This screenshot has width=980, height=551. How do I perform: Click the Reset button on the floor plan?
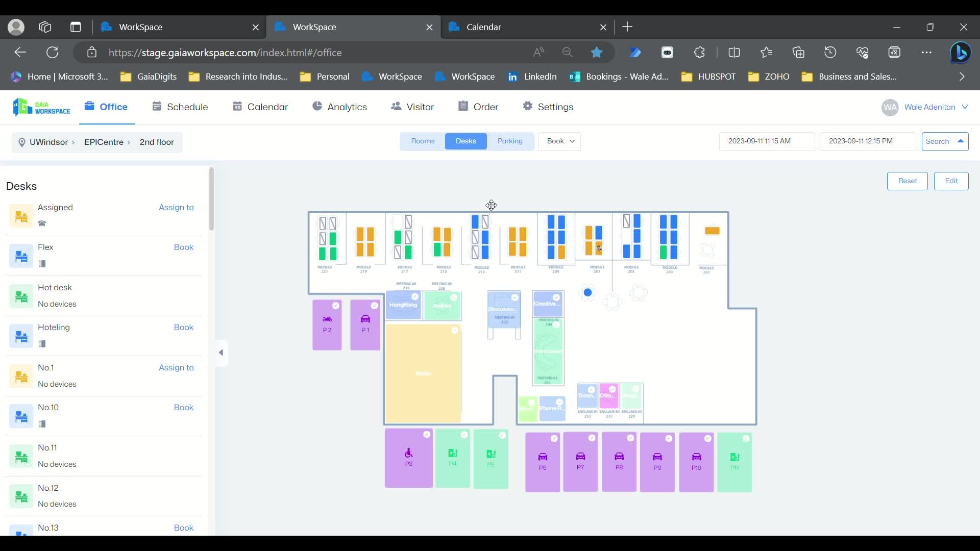point(908,181)
